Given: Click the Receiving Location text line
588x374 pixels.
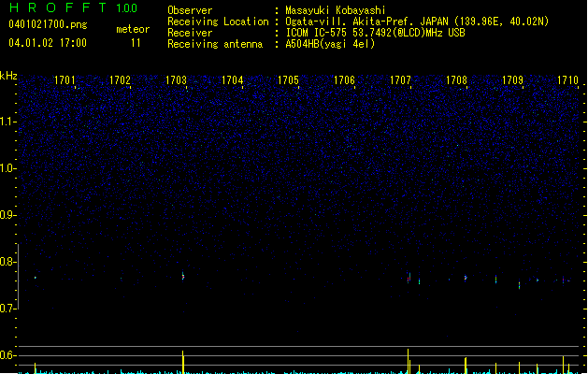Looking at the screenshot, I should 358,22.
